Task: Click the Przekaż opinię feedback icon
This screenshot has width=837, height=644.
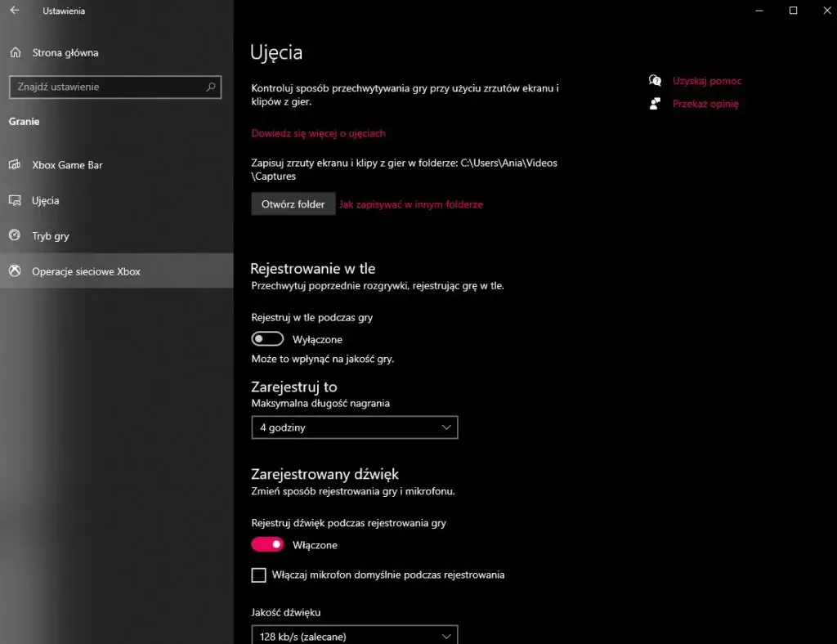Action: click(655, 103)
